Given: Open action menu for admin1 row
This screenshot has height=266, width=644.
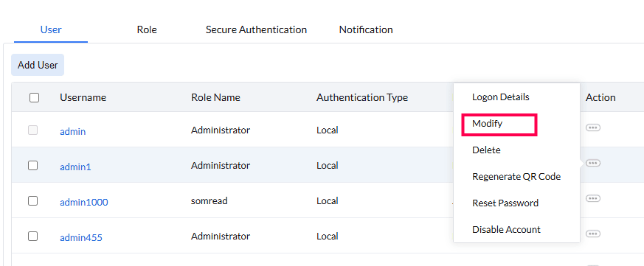Looking at the screenshot, I should pos(592,163).
